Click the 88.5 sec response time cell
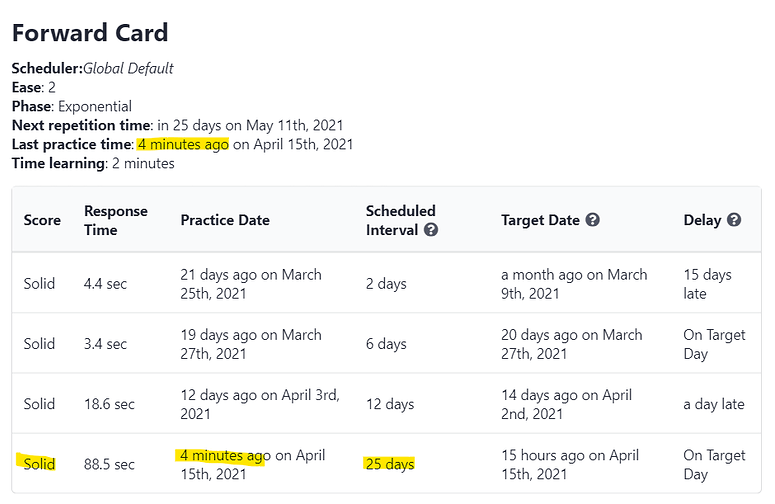Image resolution: width=775 pixels, height=504 pixels. (x=109, y=464)
